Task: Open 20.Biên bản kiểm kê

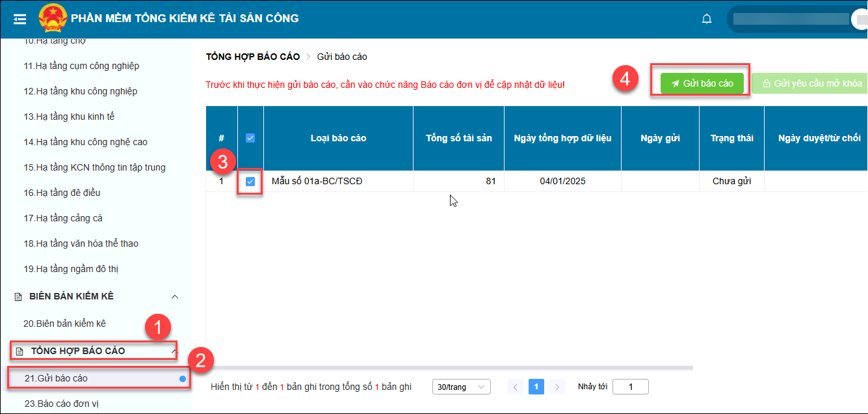Action: pyautogui.click(x=64, y=324)
